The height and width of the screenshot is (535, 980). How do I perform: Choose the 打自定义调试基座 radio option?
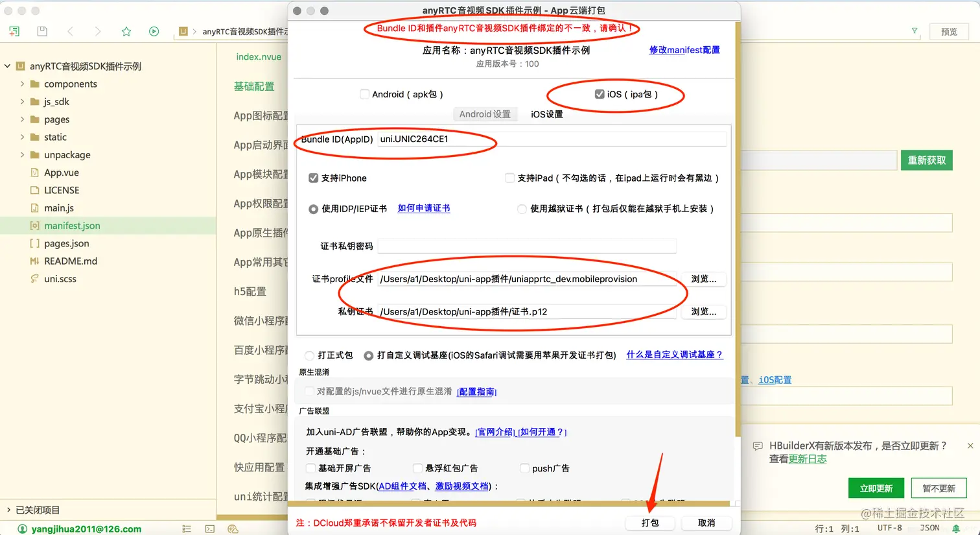pos(369,355)
